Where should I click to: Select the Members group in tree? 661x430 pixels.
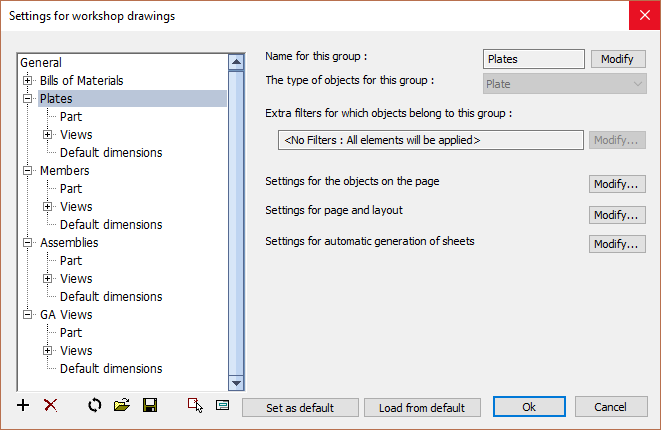tap(64, 171)
